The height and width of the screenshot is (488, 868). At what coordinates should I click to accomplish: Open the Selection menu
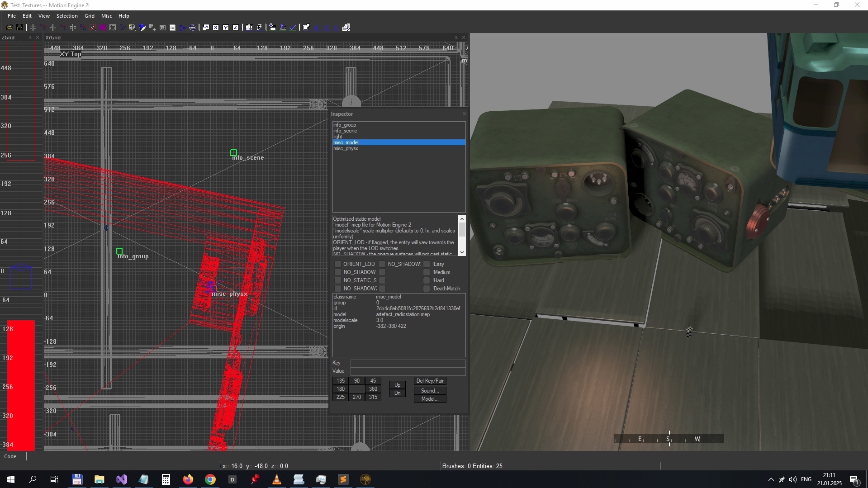pyautogui.click(x=67, y=16)
